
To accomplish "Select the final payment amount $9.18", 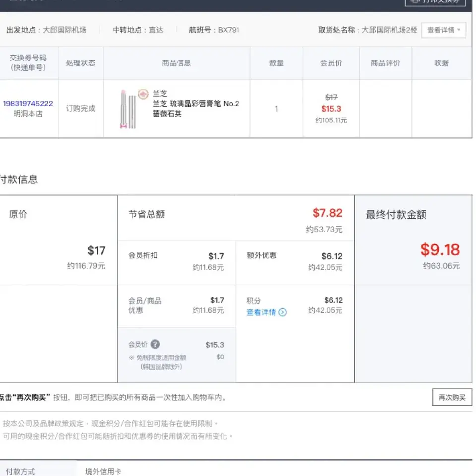I will tap(440, 250).
